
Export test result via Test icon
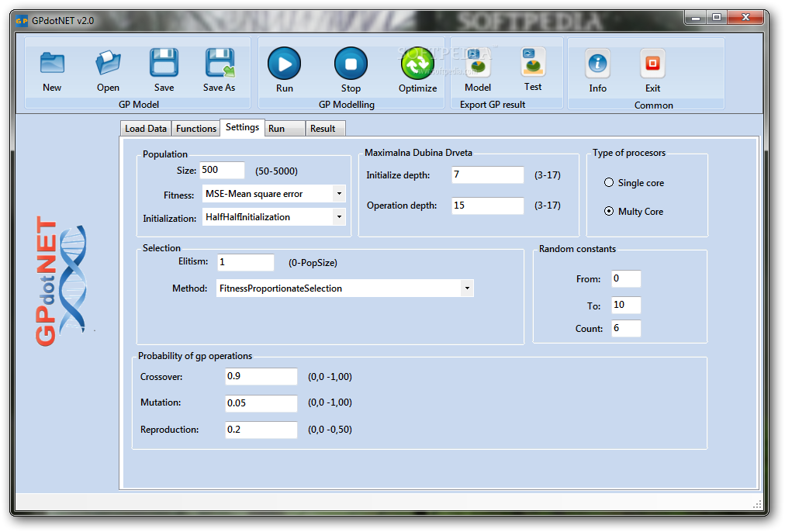point(533,61)
